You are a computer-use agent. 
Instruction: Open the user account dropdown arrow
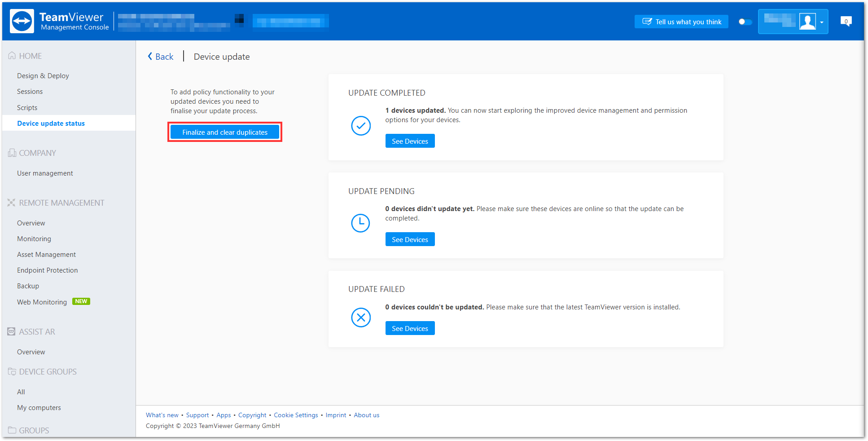tap(822, 22)
